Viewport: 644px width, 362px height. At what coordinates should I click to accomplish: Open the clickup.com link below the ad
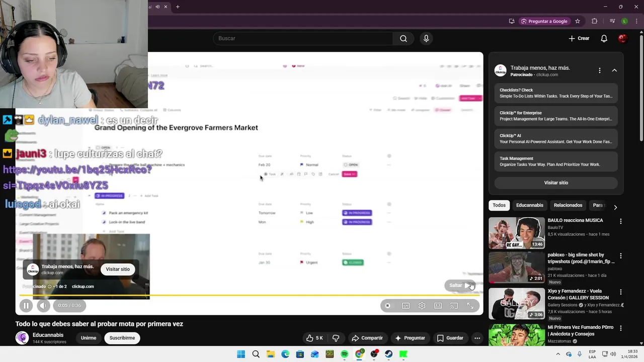(x=83, y=287)
